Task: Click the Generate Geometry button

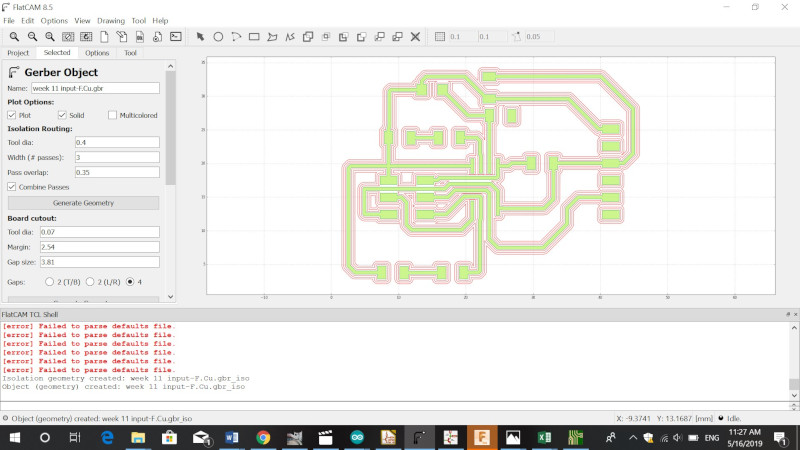Action: [x=83, y=203]
